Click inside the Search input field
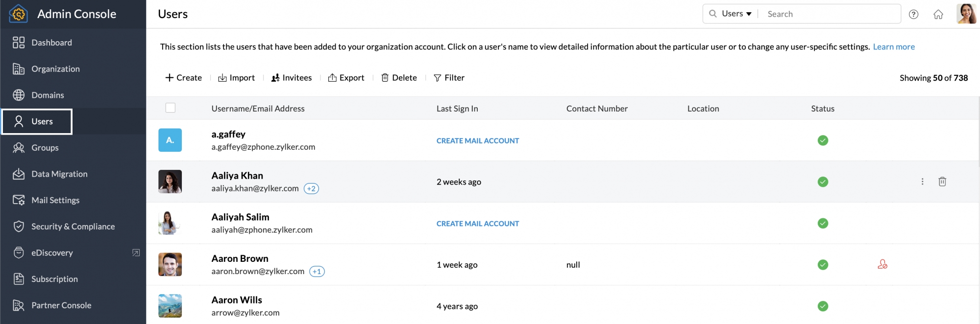 coord(828,14)
